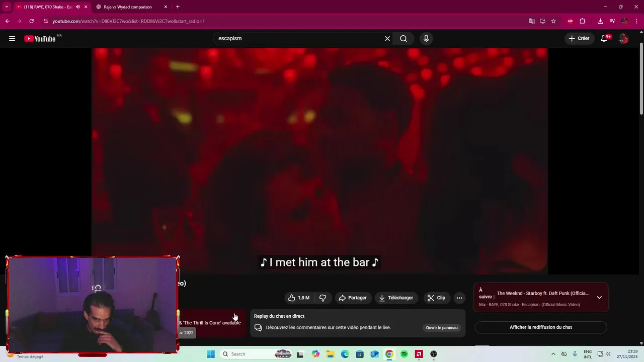Click the taskbar Search box
This screenshot has height=362, width=644.
click(x=256, y=354)
